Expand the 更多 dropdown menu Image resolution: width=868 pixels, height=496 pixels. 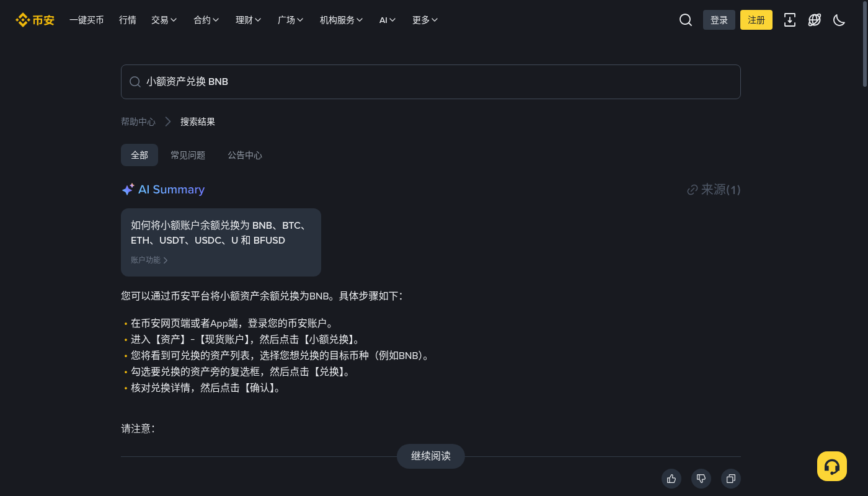(425, 20)
